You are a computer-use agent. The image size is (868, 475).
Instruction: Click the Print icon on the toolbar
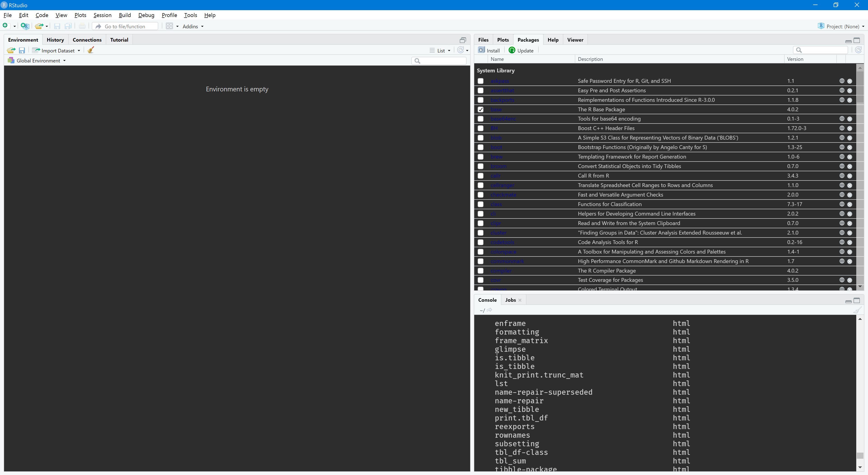(x=82, y=26)
